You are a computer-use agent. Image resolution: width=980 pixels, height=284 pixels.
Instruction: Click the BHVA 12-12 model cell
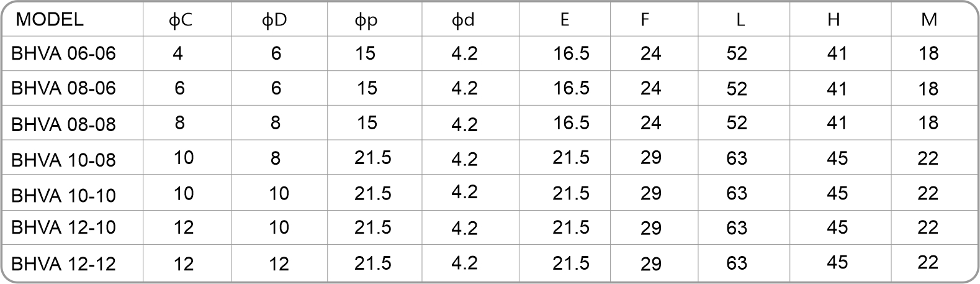point(64,265)
